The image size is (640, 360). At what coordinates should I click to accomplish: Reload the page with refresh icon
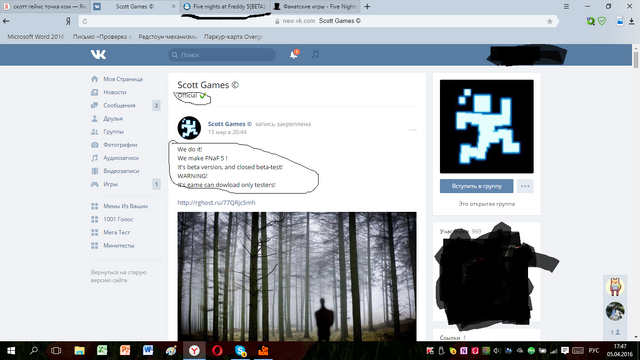tap(84, 21)
